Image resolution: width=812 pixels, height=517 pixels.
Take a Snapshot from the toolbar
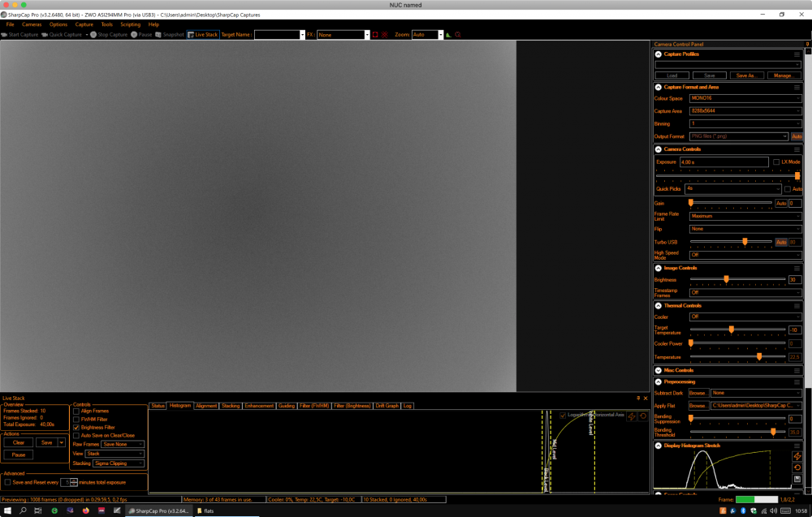pyautogui.click(x=170, y=35)
